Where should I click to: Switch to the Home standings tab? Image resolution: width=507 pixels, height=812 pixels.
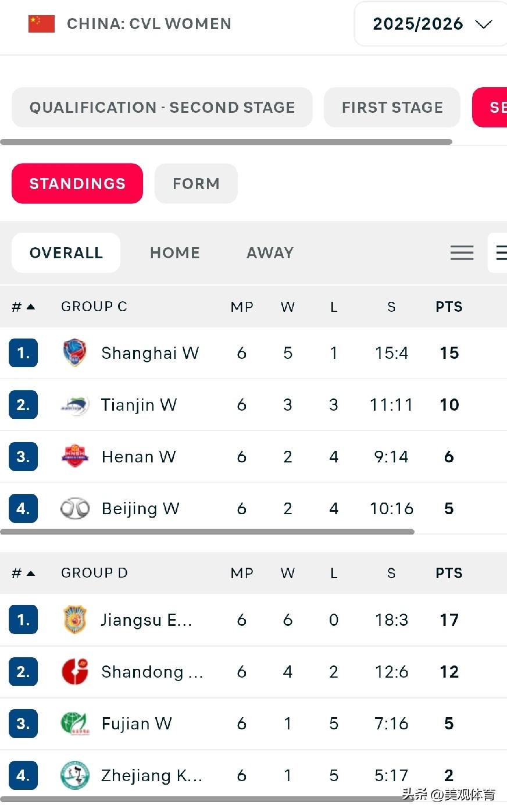point(175,252)
